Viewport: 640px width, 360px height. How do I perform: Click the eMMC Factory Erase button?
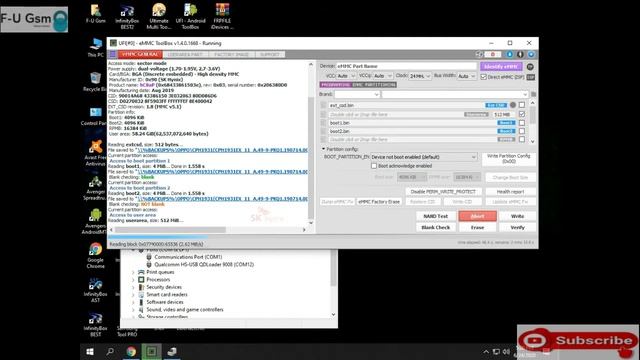(x=379, y=202)
